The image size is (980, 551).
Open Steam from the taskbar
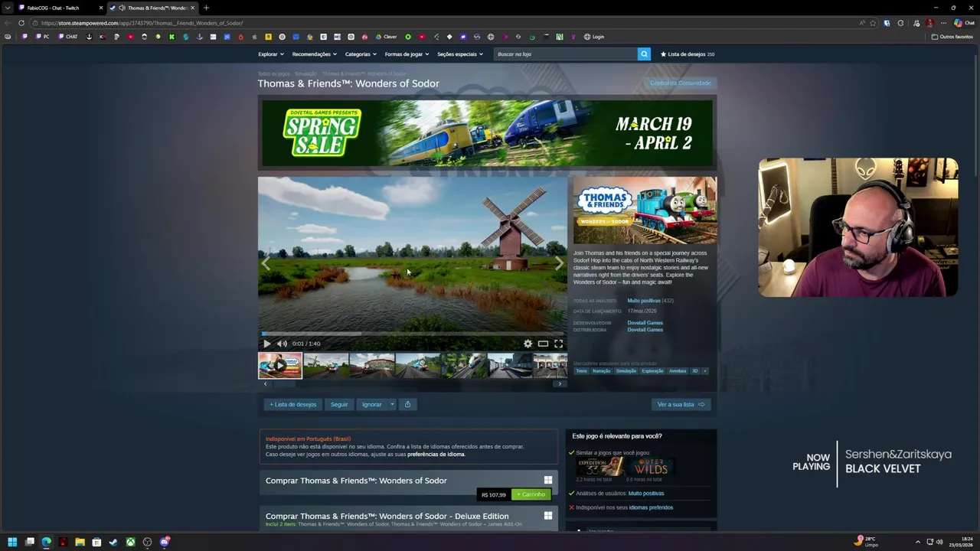113,543
